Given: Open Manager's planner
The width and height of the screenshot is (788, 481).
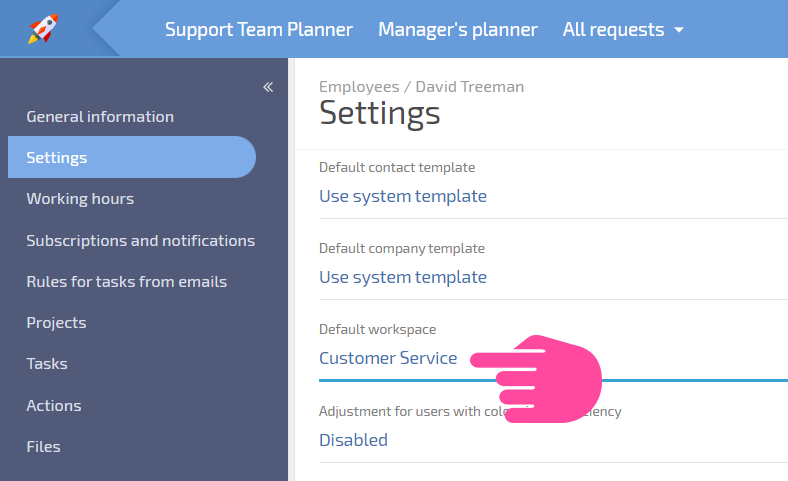Looking at the screenshot, I should coord(458,29).
